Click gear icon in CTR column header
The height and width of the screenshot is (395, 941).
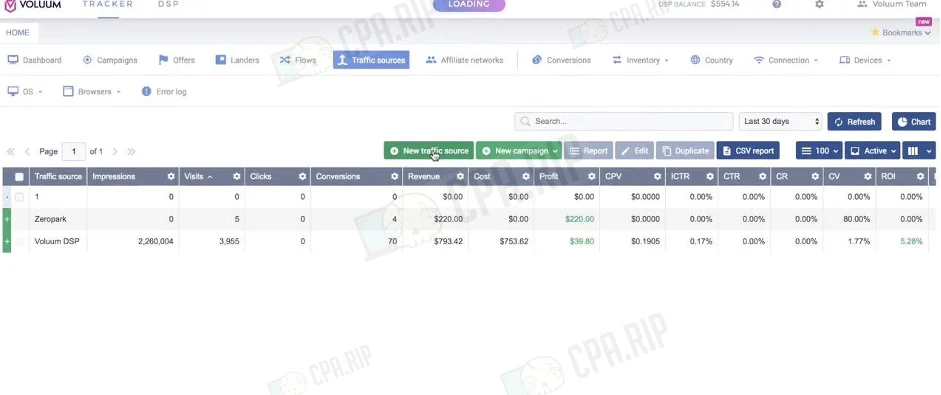[x=762, y=176]
